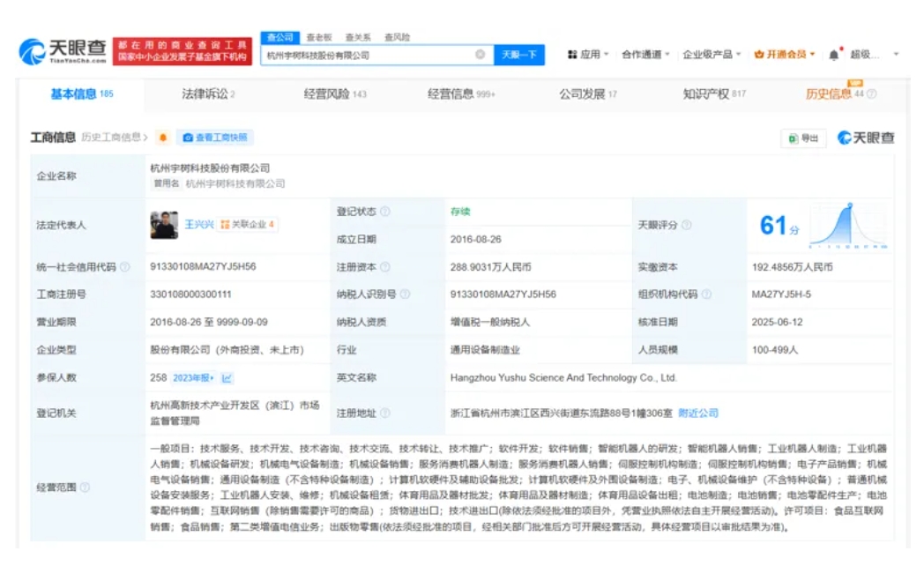Select the 经营信息 tab

[x=461, y=93]
